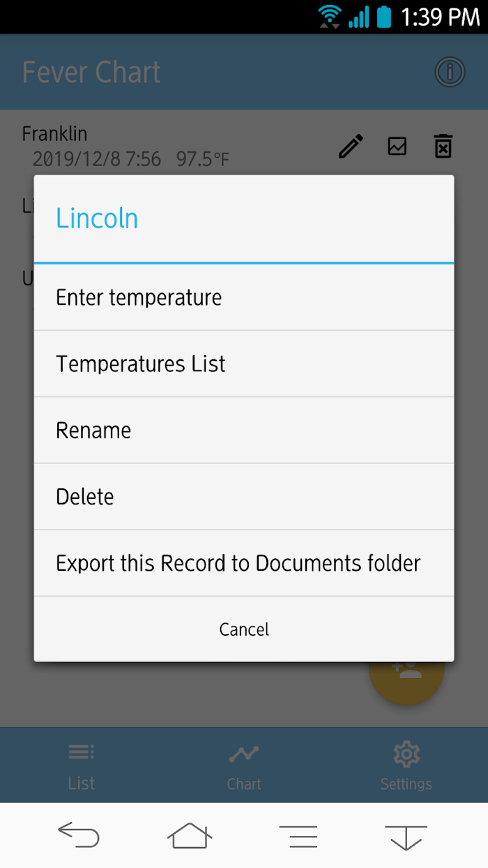Open Settings gear icon
This screenshot has width=488, height=868.
coord(406,754)
